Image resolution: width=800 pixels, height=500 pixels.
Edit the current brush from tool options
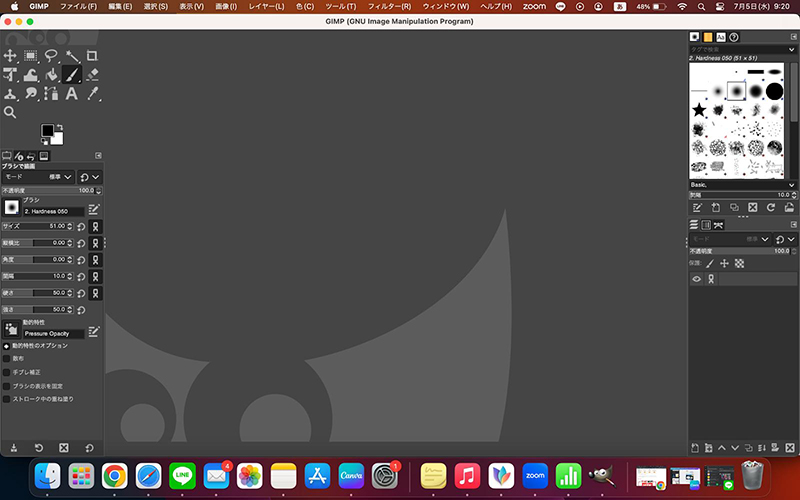tap(94, 209)
